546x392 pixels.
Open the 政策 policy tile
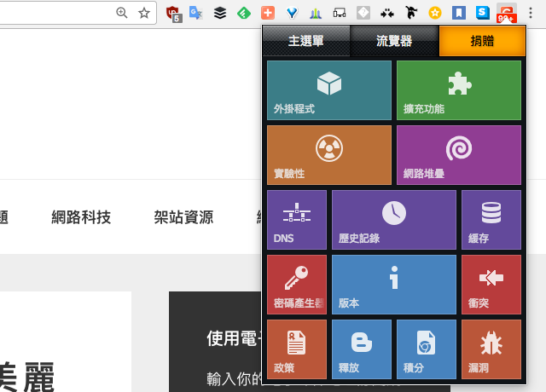297,349
